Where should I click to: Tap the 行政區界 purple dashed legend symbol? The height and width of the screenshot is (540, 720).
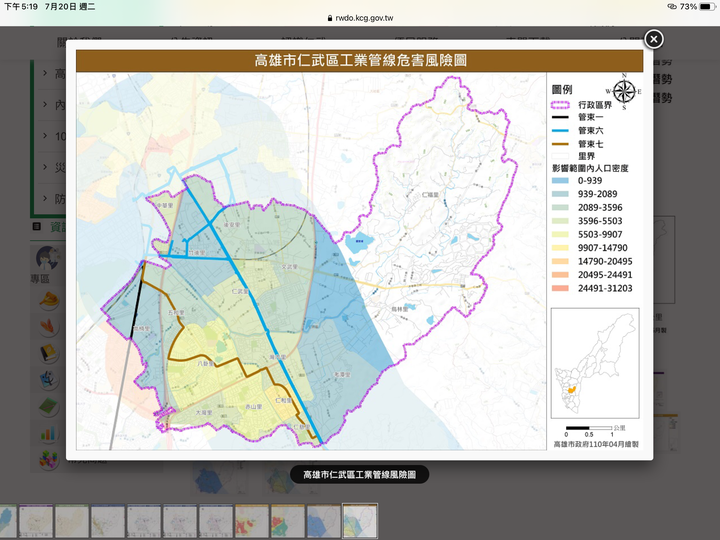click(560, 105)
